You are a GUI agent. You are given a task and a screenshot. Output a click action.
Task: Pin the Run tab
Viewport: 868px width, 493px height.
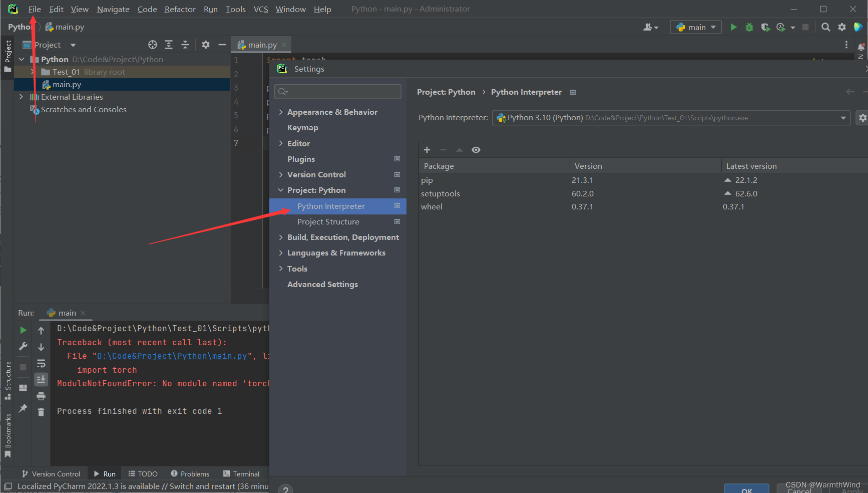[23, 408]
